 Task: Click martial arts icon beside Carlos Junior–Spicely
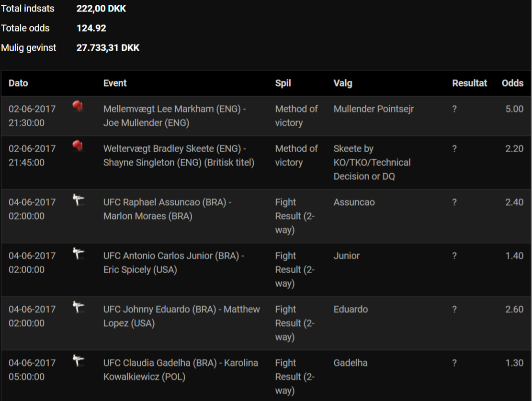point(78,254)
